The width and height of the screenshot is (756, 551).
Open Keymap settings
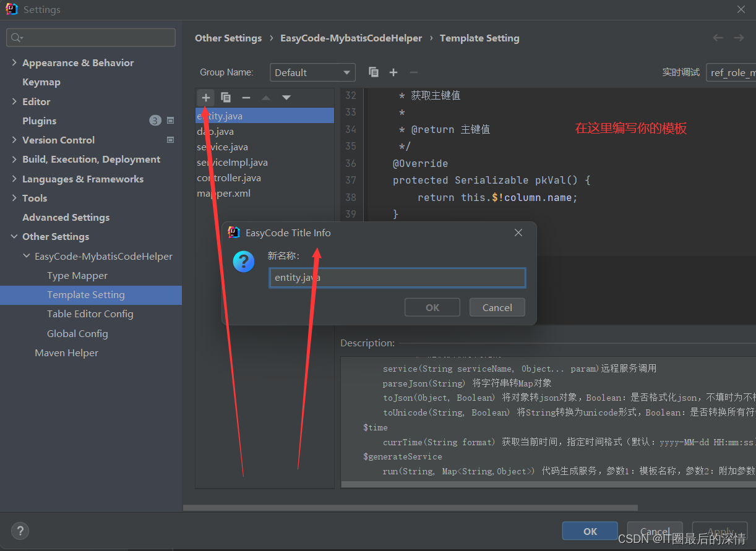[x=41, y=82]
